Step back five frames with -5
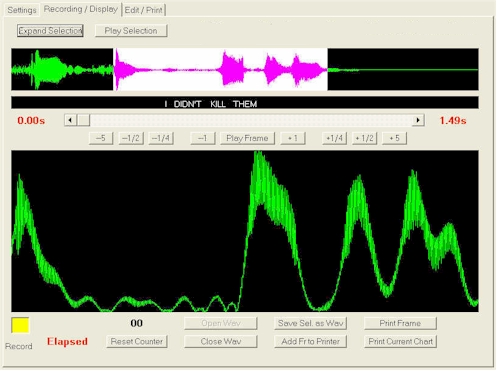497x371 pixels. point(101,138)
